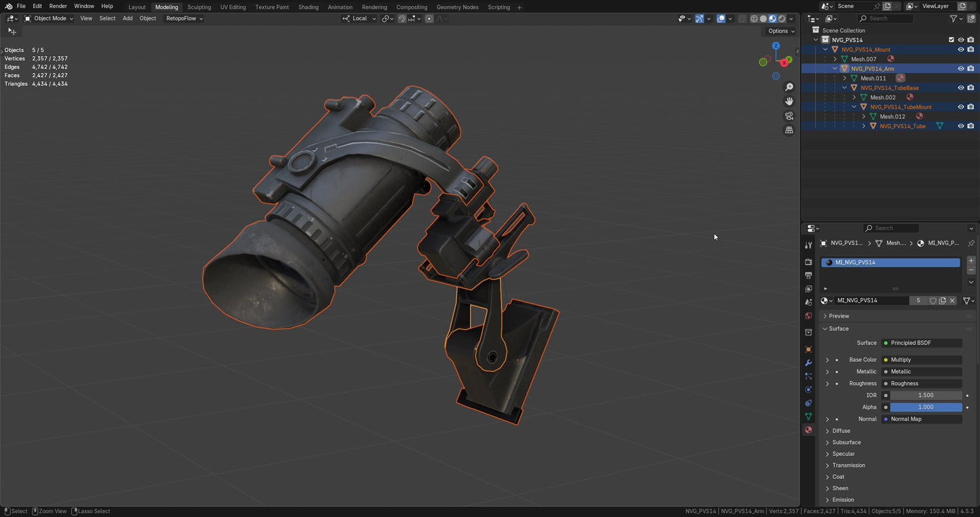
Task: Toggle camera view in the viewport
Action: [x=789, y=116]
